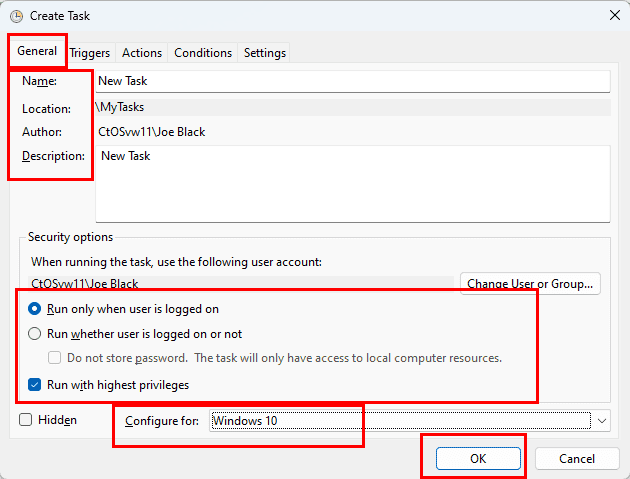Viewport: 630px width, 479px height.
Task: Click the Description label
Action: click(53, 156)
